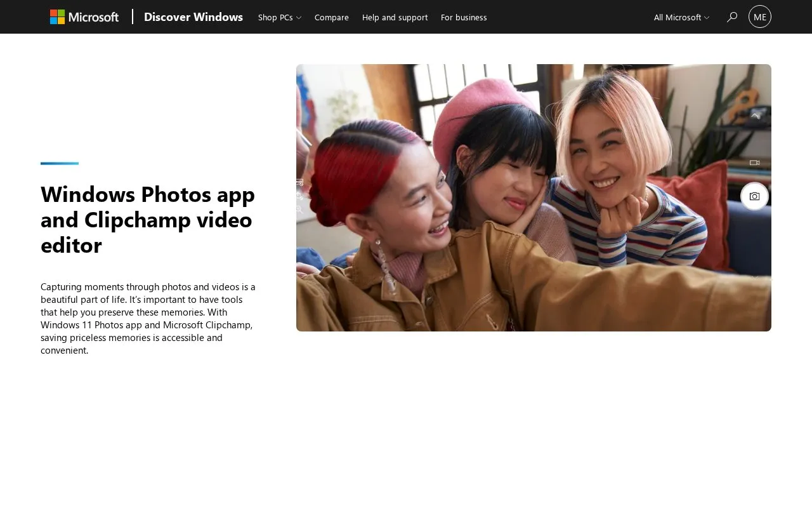Image resolution: width=812 pixels, height=508 pixels.
Task: Open the Compare menu item
Action: 332,17
